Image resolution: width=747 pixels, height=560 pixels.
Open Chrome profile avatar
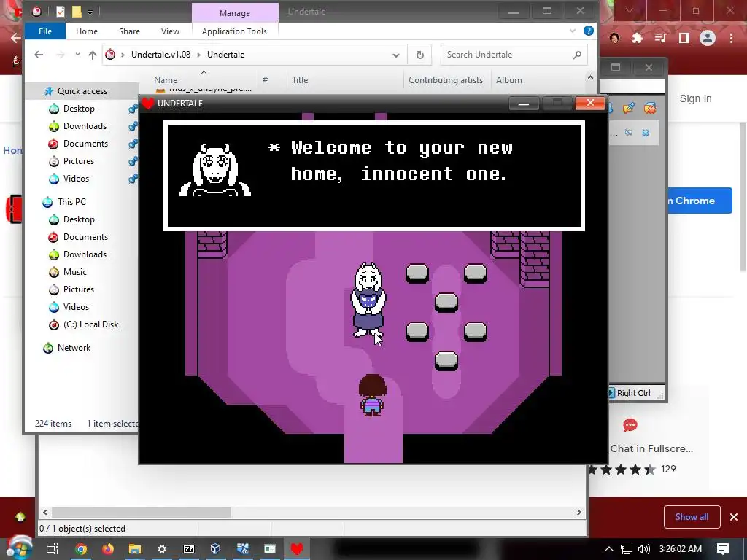(708, 38)
